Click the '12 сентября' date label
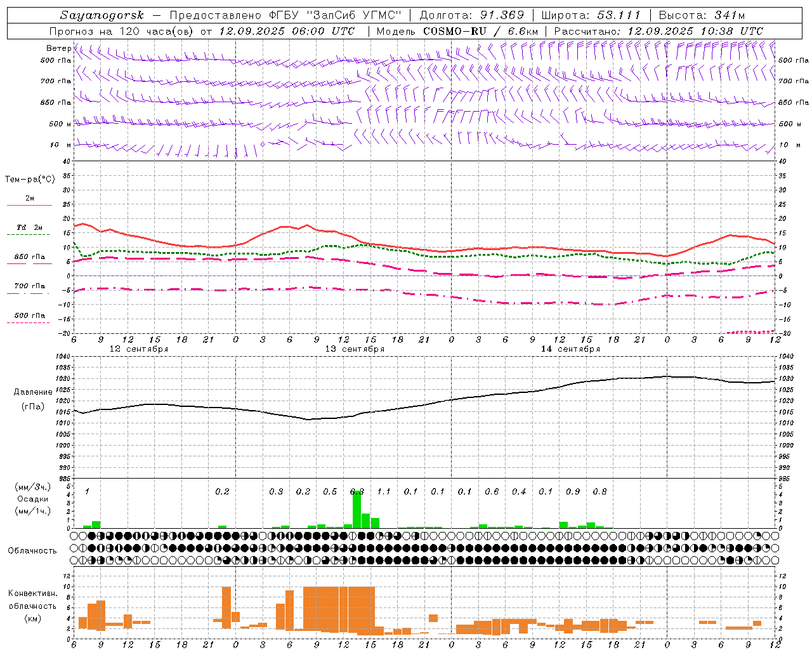This screenshot has width=812, height=650. click(x=138, y=349)
